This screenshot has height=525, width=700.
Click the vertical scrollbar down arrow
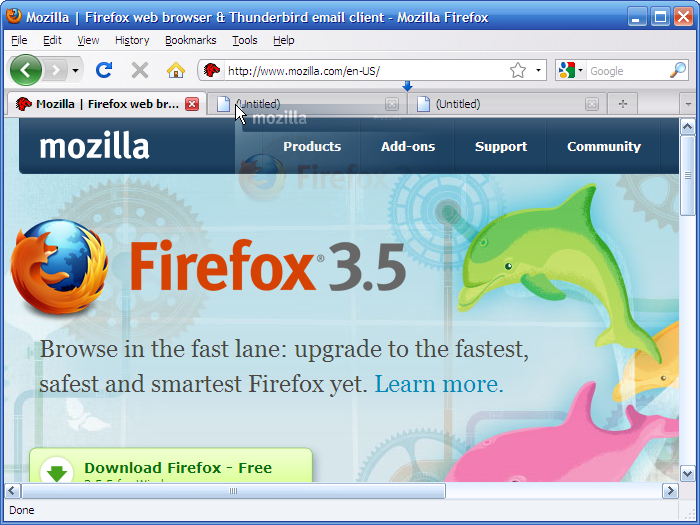coord(688,473)
